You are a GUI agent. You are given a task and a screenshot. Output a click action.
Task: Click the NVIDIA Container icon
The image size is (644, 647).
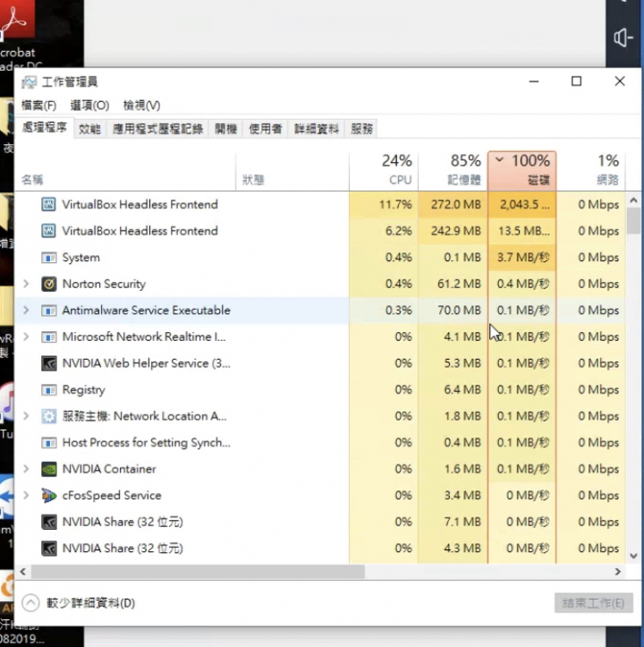pos(48,469)
